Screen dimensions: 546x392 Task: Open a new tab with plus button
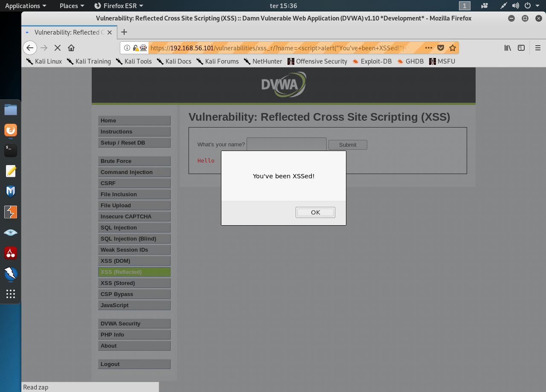coord(124,32)
